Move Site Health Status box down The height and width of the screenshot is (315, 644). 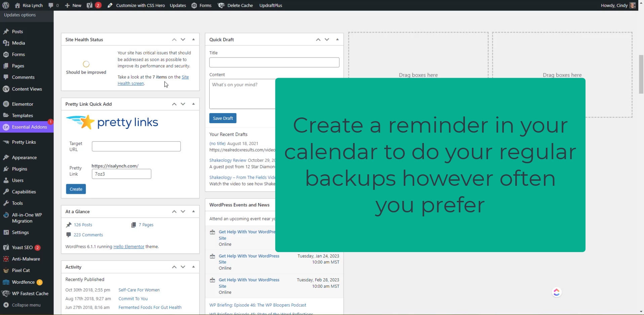(x=183, y=40)
